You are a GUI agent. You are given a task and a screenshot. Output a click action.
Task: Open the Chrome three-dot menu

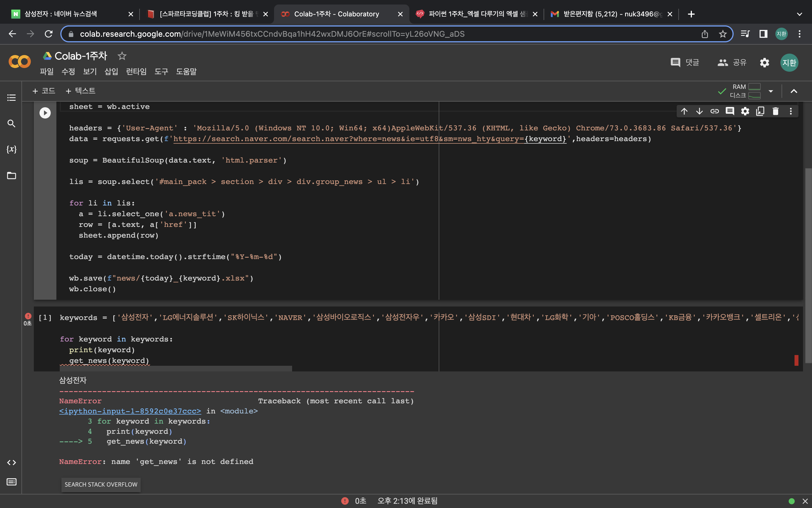[x=800, y=34]
